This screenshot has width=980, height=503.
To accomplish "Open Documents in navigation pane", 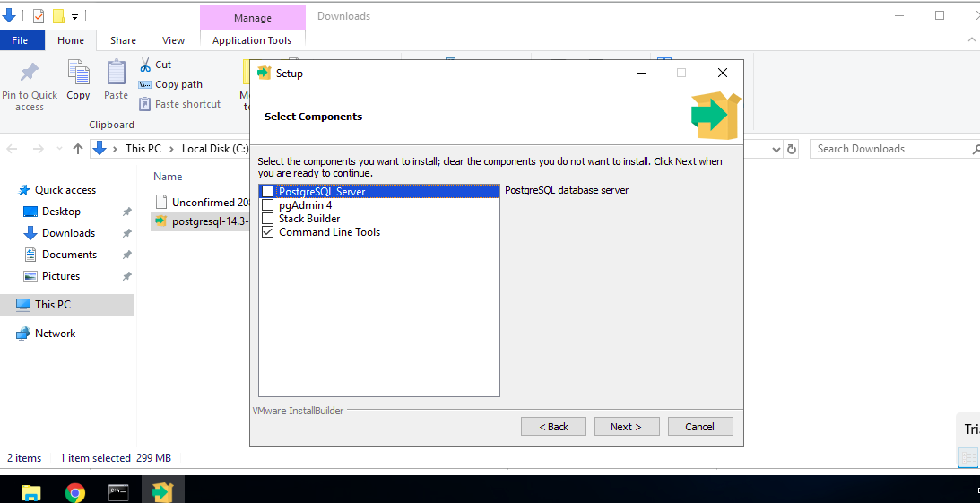I will (x=69, y=255).
